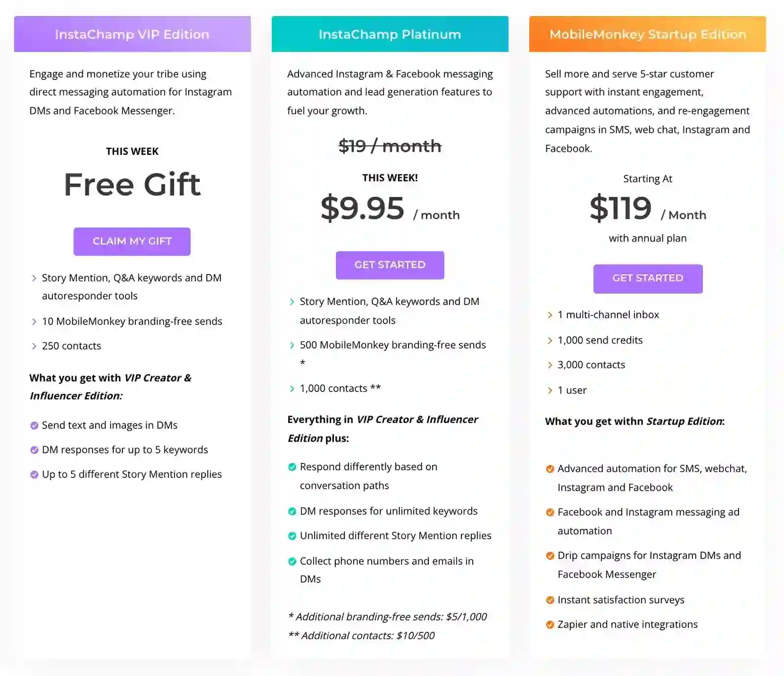Click purple check next to 5 Story Mention replies

click(34, 475)
